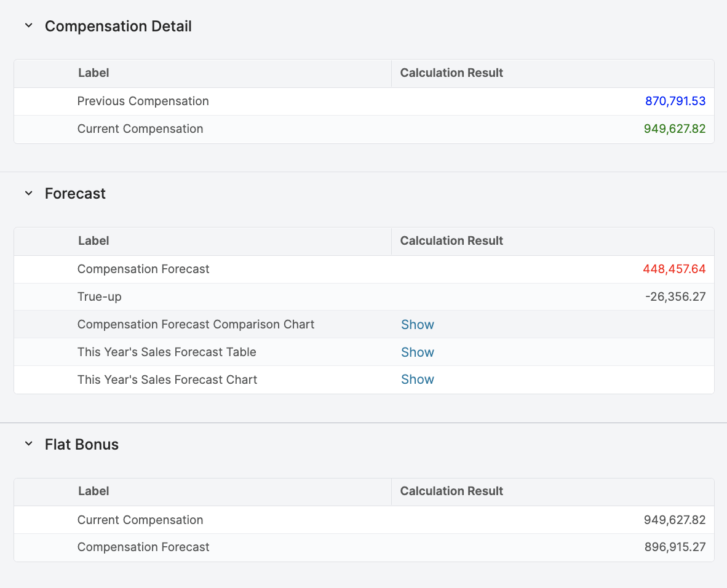Select the Previous Compensation row label
Viewport: 727px width, 588px height.
[143, 101]
